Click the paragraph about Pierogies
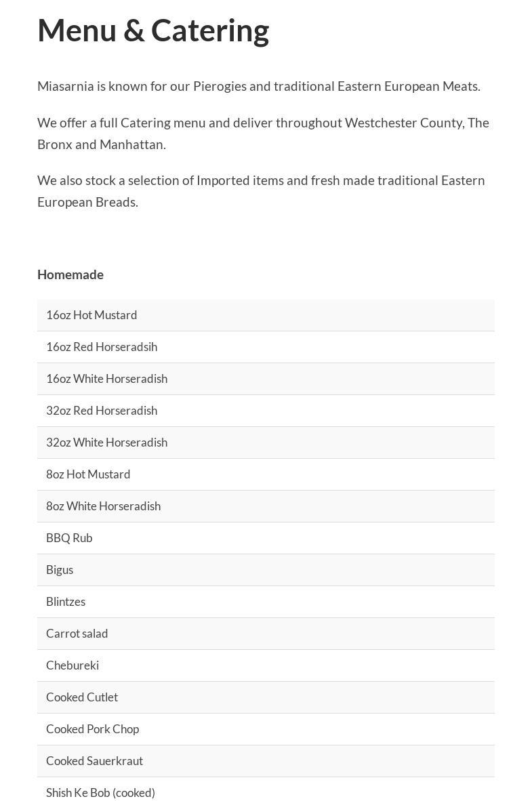The height and width of the screenshot is (801, 532). (x=259, y=86)
